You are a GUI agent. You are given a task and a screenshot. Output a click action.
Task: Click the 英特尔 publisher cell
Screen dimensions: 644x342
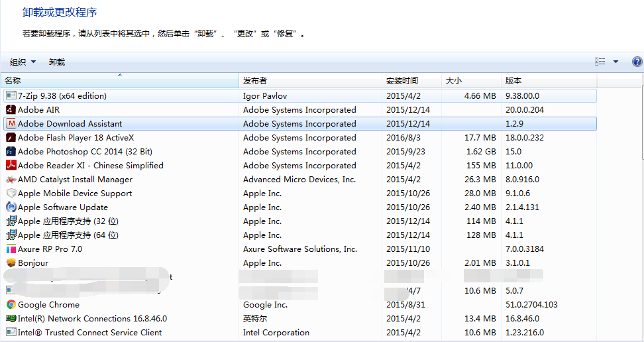255,319
